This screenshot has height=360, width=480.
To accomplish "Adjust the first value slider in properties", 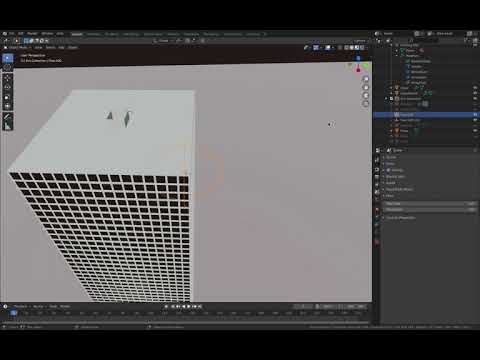I will pyautogui.click(x=430, y=204).
